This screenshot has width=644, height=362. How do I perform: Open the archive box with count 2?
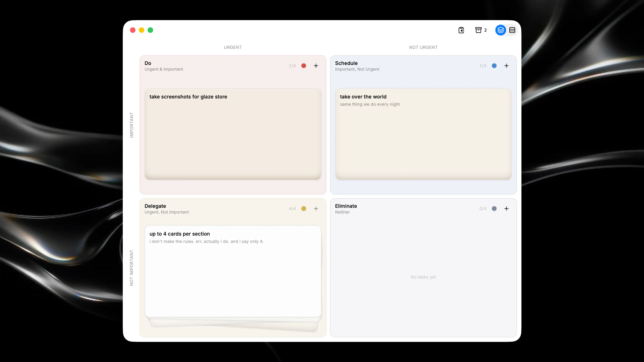481,30
